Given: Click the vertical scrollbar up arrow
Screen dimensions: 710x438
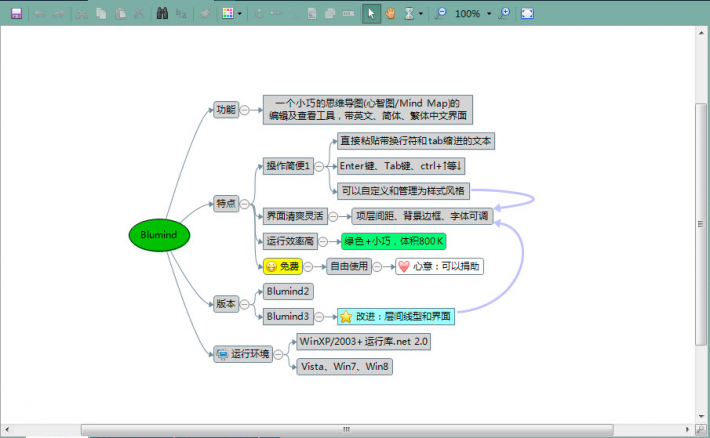Looking at the screenshot, I should coord(701,33).
